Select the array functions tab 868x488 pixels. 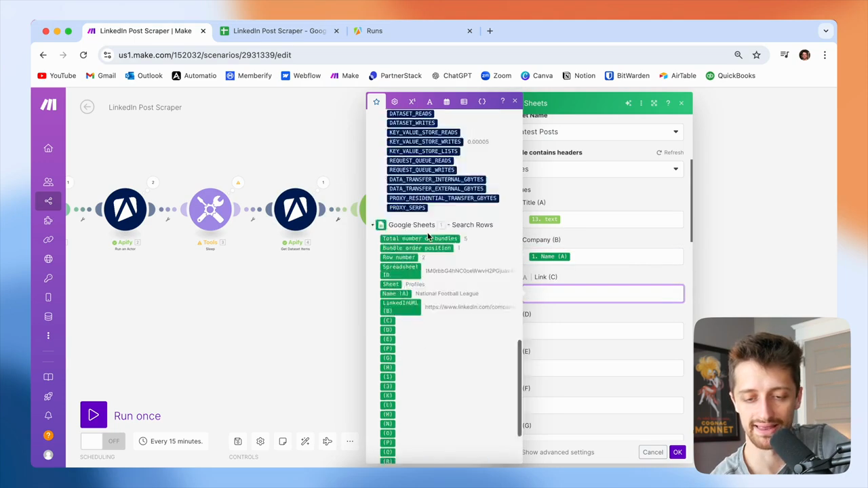[464, 102]
